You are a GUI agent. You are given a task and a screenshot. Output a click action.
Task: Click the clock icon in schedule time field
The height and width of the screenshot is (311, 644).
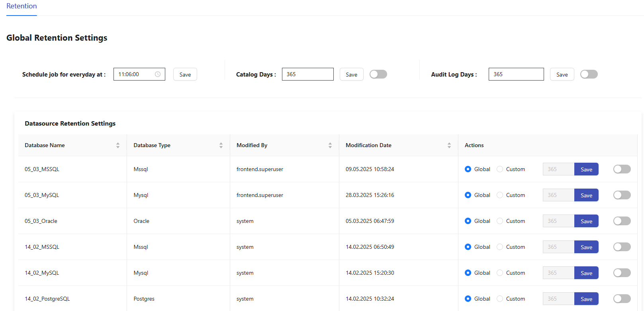158,74
